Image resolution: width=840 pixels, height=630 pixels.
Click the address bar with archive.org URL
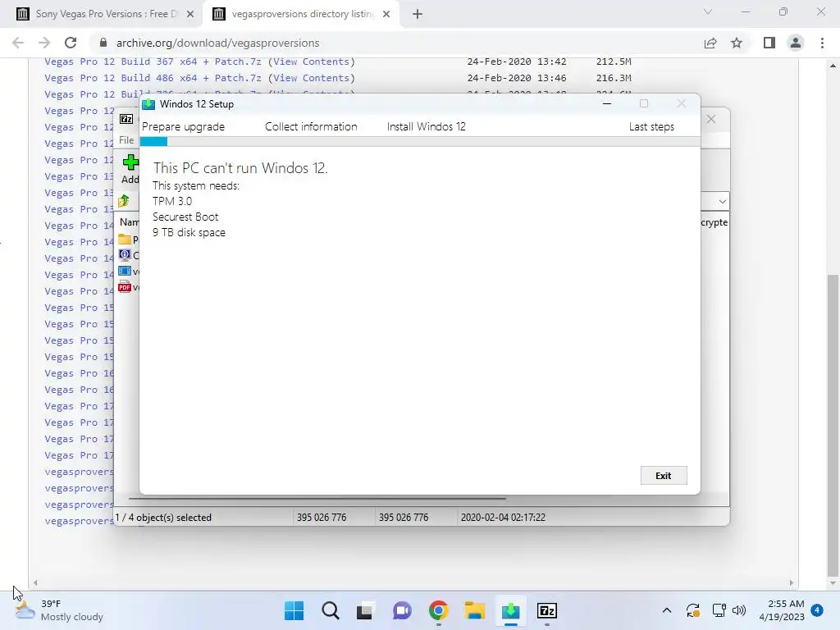click(x=396, y=43)
